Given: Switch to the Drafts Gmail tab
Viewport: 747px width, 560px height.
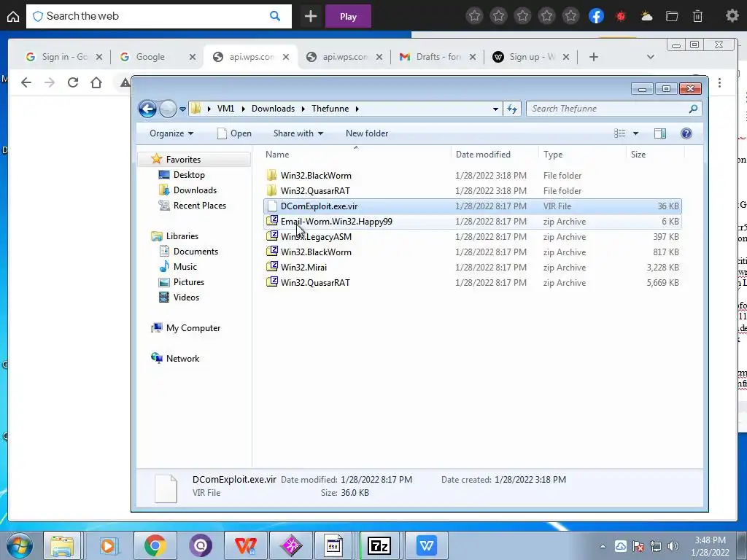Looking at the screenshot, I should pyautogui.click(x=438, y=57).
